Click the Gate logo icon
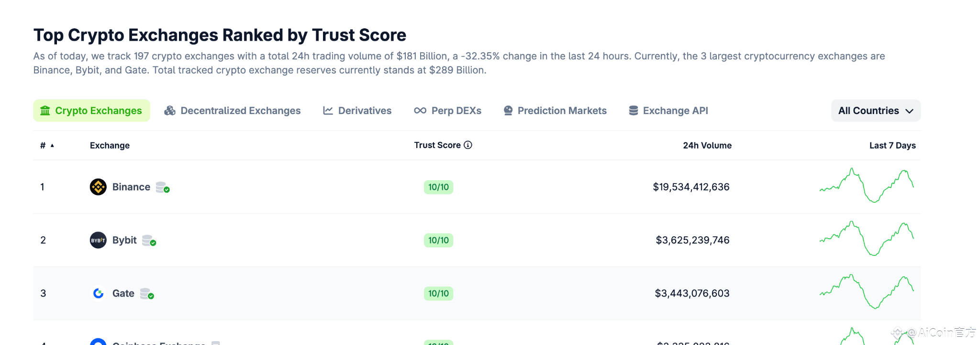The height and width of the screenshot is (345, 980). 98,293
